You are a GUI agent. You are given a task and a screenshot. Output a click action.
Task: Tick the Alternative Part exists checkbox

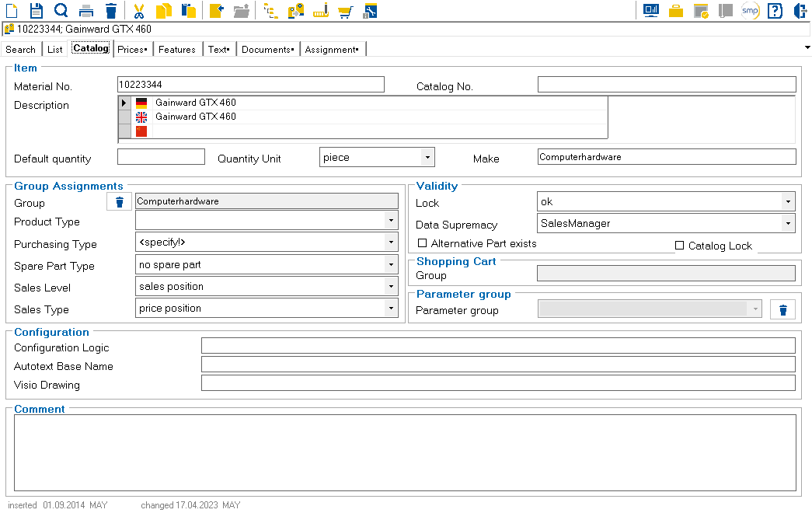(423, 243)
